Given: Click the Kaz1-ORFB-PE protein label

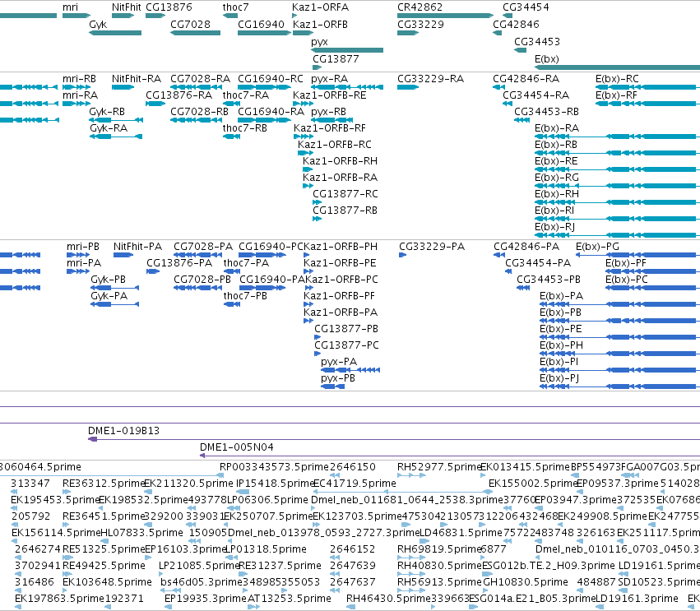Looking at the screenshot, I should pos(340,263).
